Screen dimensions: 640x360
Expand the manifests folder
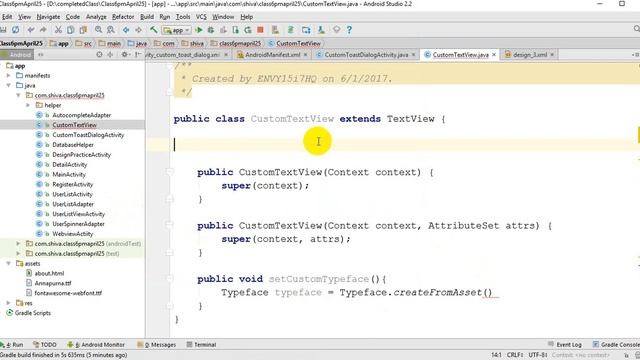click(9, 76)
